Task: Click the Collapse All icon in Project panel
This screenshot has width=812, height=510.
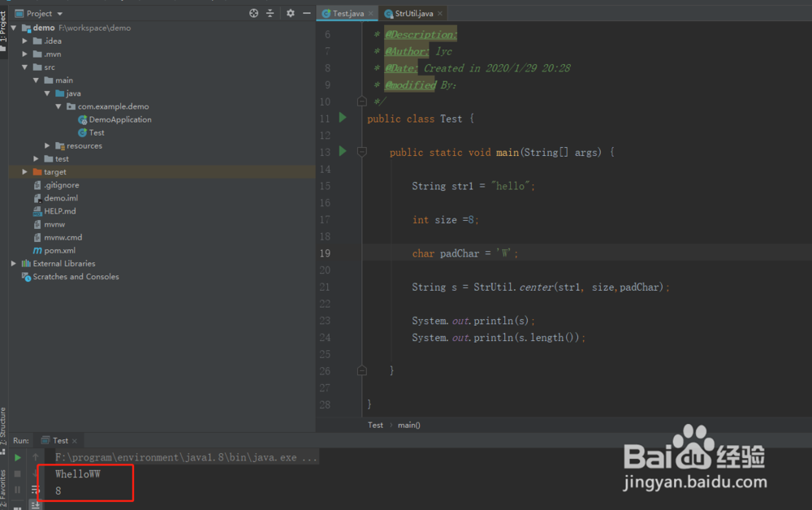Action: (270, 14)
